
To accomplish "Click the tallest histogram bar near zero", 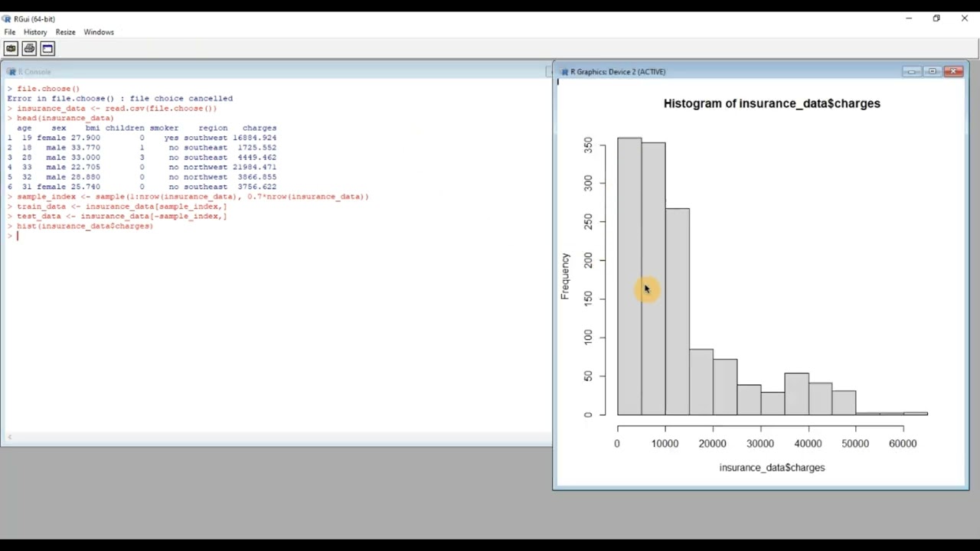I will tap(629, 276).
